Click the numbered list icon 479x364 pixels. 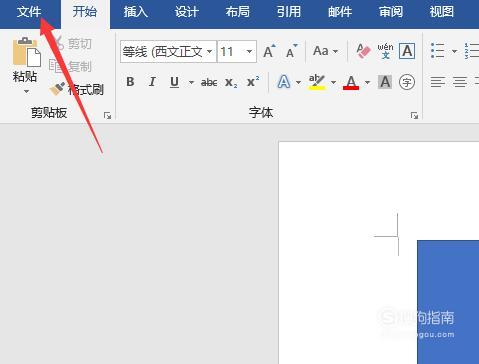472,51
